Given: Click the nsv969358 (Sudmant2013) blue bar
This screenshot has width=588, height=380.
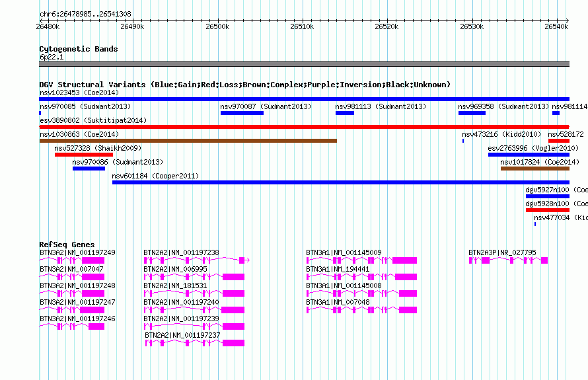Looking at the screenshot, I should click(x=472, y=113).
